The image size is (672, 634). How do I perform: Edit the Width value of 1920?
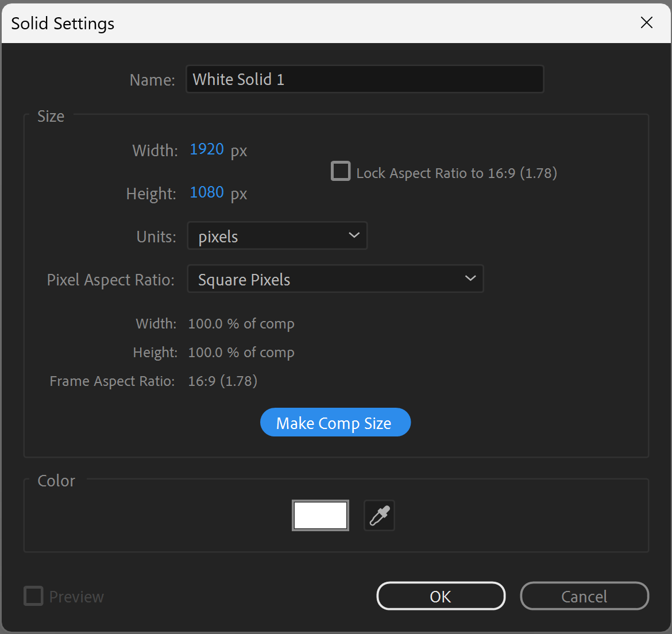tap(206, 149)
